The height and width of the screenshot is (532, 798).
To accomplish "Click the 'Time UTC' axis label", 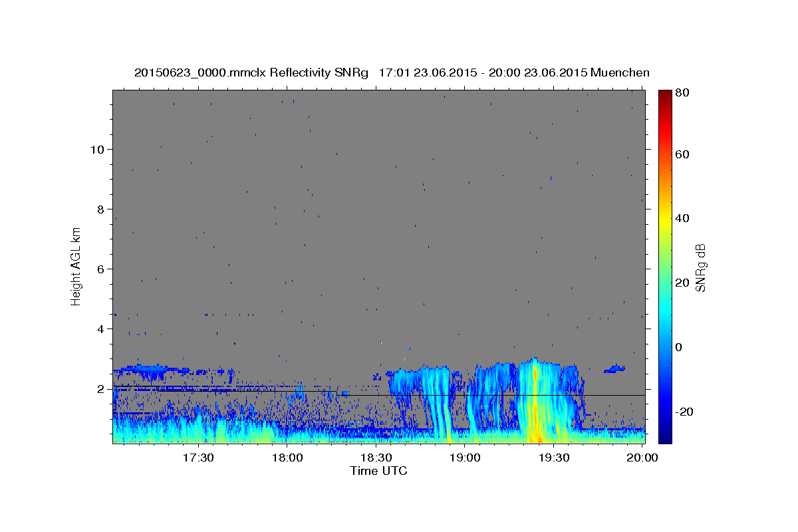I will pyautogui.click(x=378, y=471).
